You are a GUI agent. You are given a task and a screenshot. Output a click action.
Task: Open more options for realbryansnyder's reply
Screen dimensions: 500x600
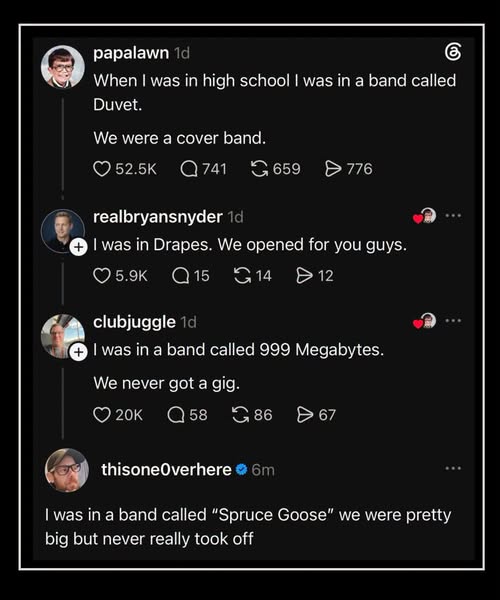point(453,216)
